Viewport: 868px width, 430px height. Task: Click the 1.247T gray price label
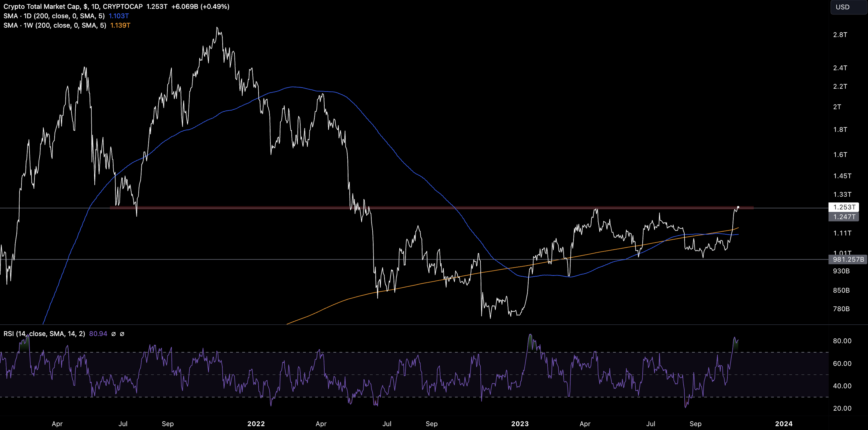[x=844, y=217]
